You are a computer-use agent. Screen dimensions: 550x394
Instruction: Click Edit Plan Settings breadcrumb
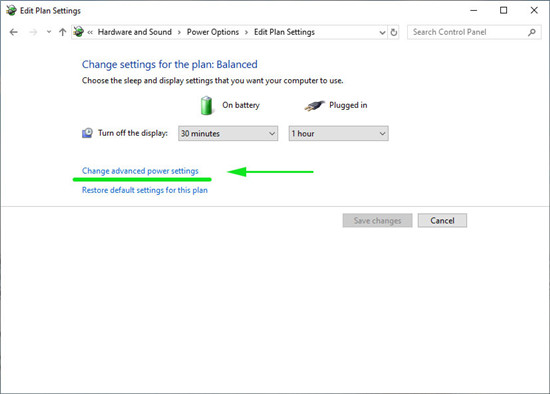284,32
